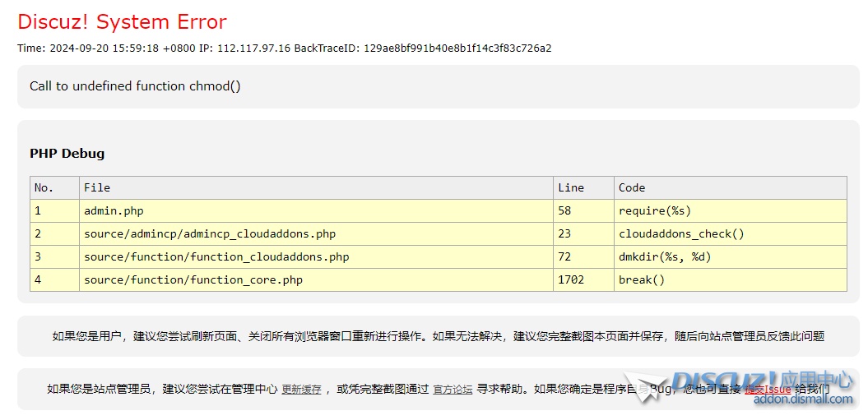868x420 pixels.
Task: Click the 更新缓存 link
Action: coord(301,390)
